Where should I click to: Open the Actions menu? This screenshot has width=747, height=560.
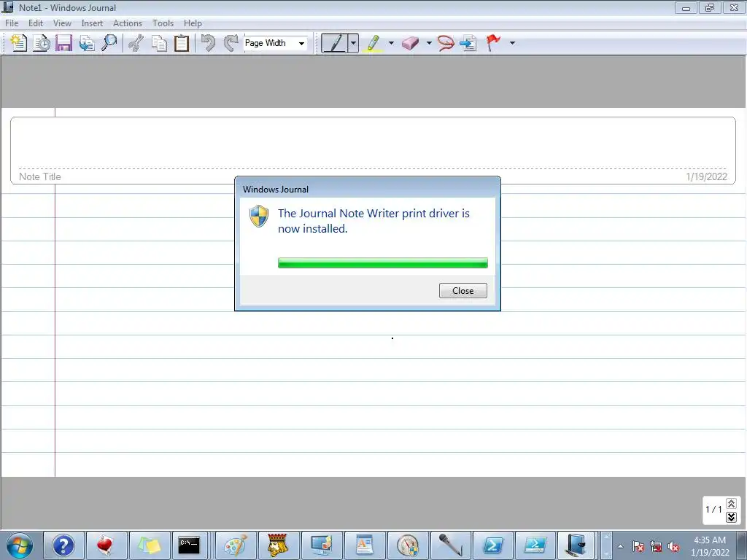coord(127,23)
